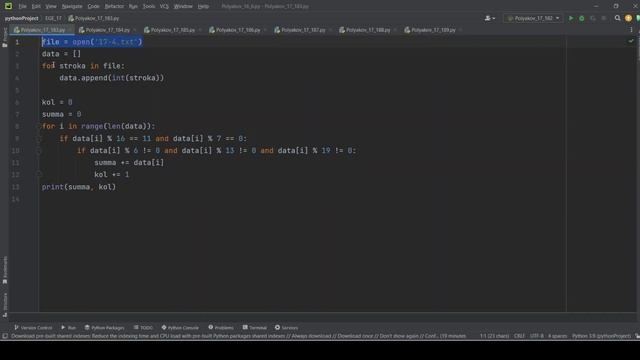Viewport: 640px width, 360px height.
Task: Open Python Packages tool window
Action: (x=104, y=327)
